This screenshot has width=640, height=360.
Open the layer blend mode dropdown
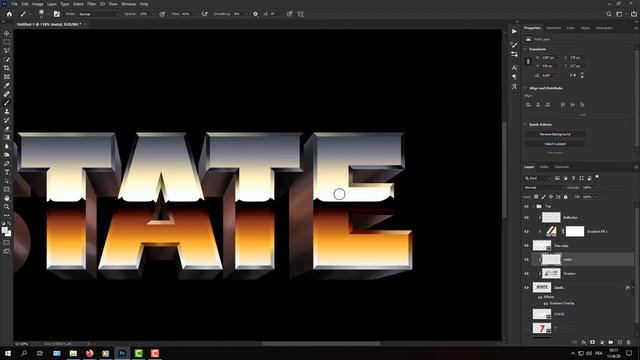544,188
